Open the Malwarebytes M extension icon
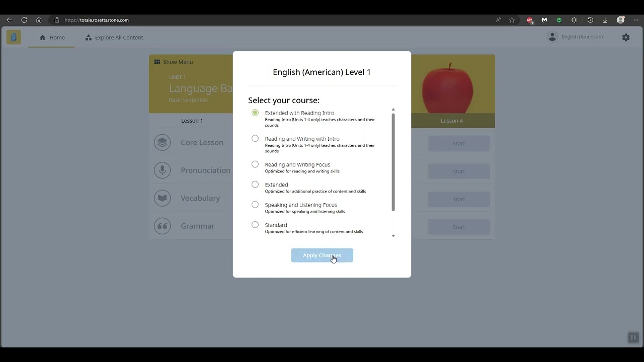The height and width of the screenshot is (362, 644). point(544,20)
